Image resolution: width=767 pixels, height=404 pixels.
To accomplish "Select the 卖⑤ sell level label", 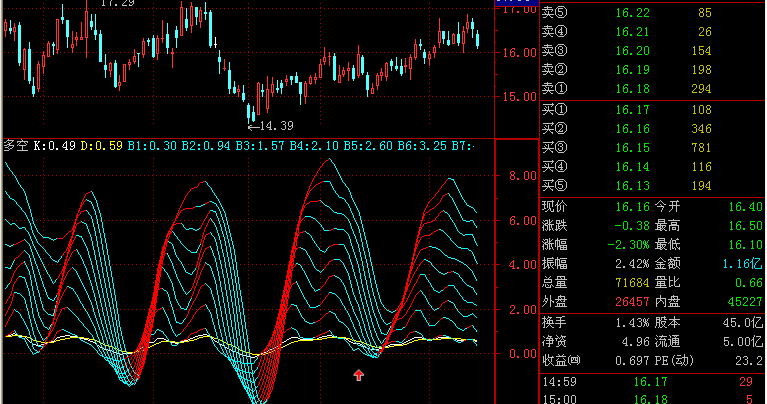I will [x=555, y=13].
